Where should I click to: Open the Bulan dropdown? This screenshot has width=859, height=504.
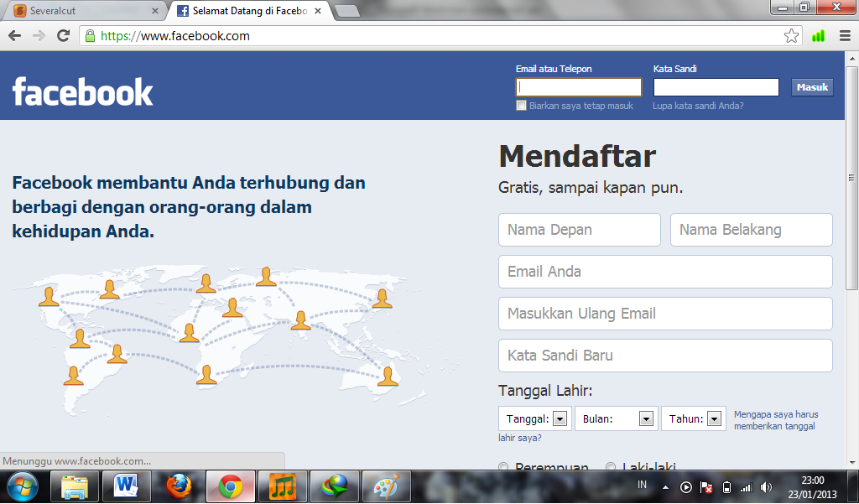click(x=617, y=418)
